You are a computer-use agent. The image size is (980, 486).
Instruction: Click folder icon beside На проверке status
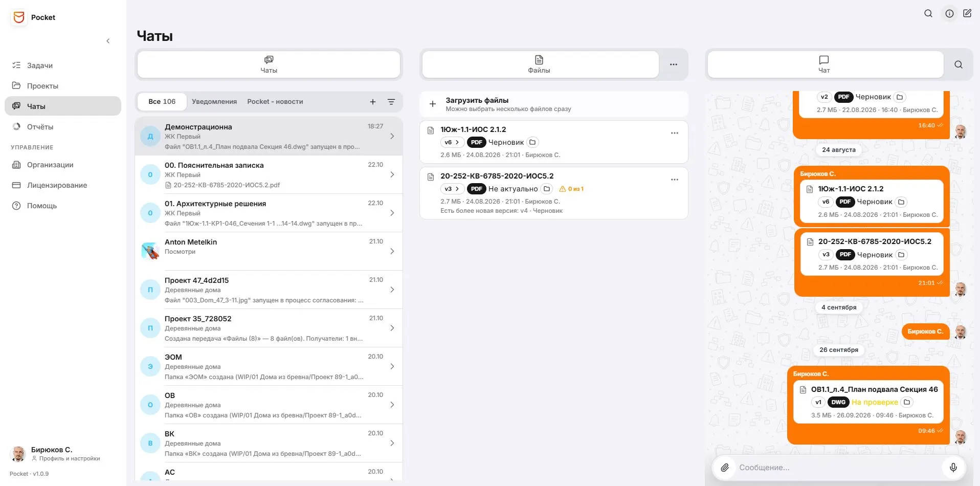pos(907,402)
